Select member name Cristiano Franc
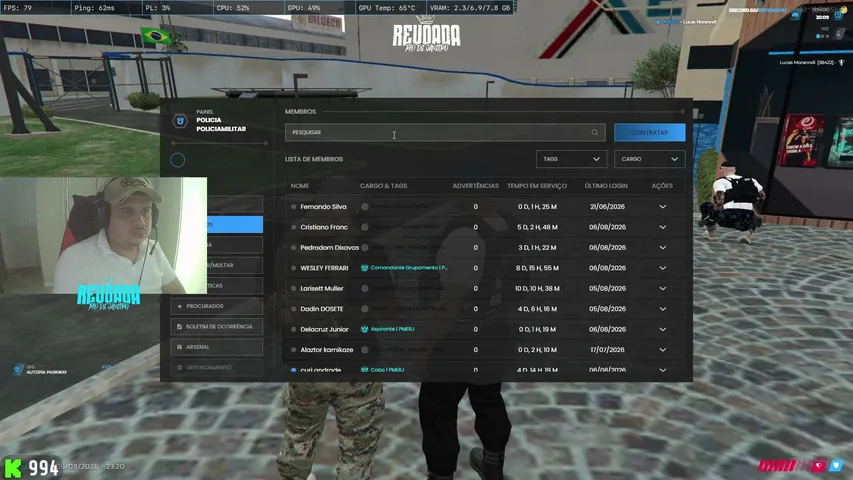 click(324, 227)
